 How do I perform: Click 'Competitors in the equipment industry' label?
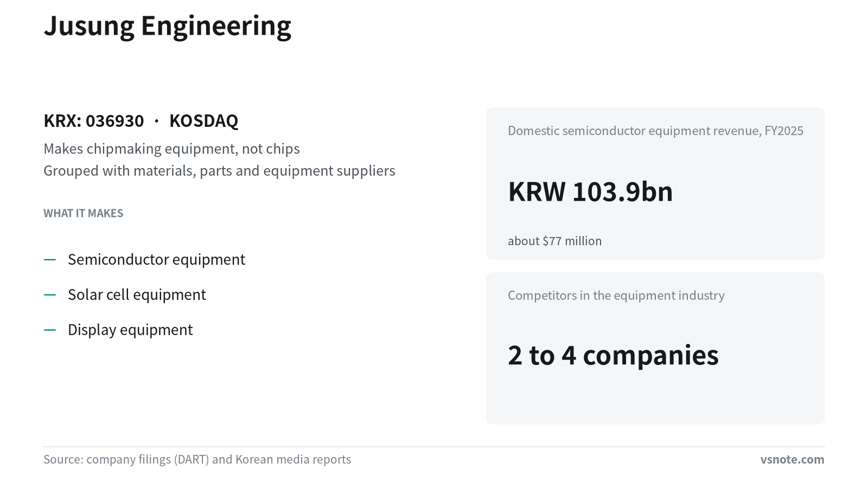click(x=616, y=296)
